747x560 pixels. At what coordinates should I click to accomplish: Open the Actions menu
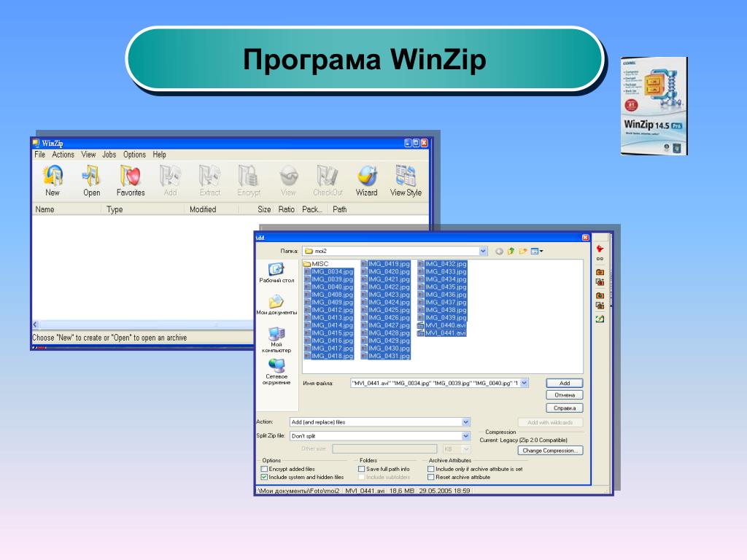coord(63,155)
